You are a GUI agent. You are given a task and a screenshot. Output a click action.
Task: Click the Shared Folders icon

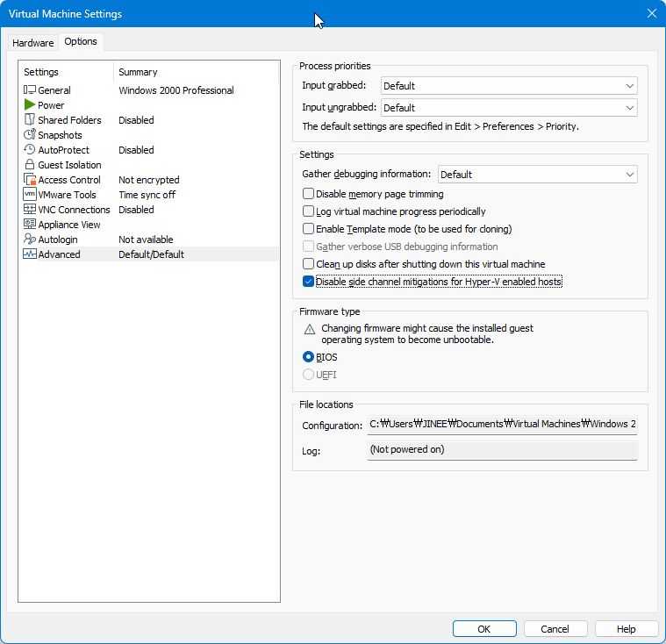click(x=29, y=120)
